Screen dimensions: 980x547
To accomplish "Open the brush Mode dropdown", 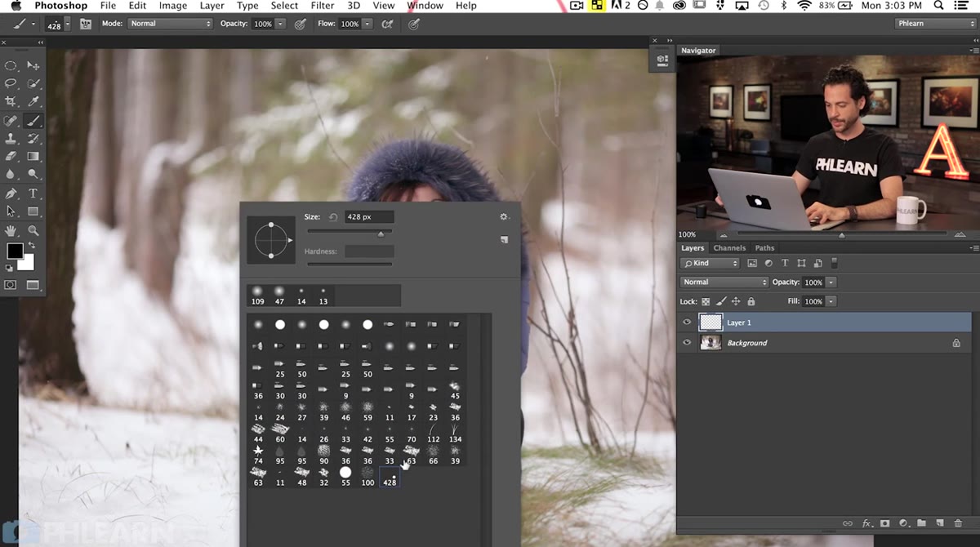I will click(x=170, y=24).
